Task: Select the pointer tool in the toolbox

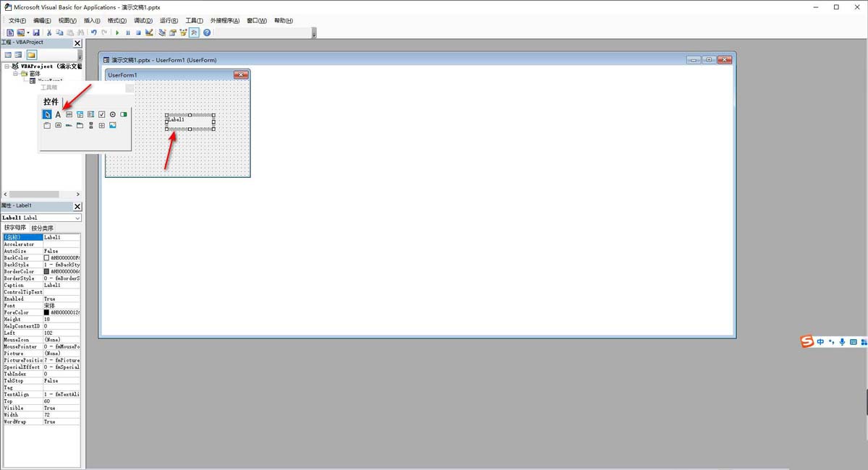Action: click(47, 114)
